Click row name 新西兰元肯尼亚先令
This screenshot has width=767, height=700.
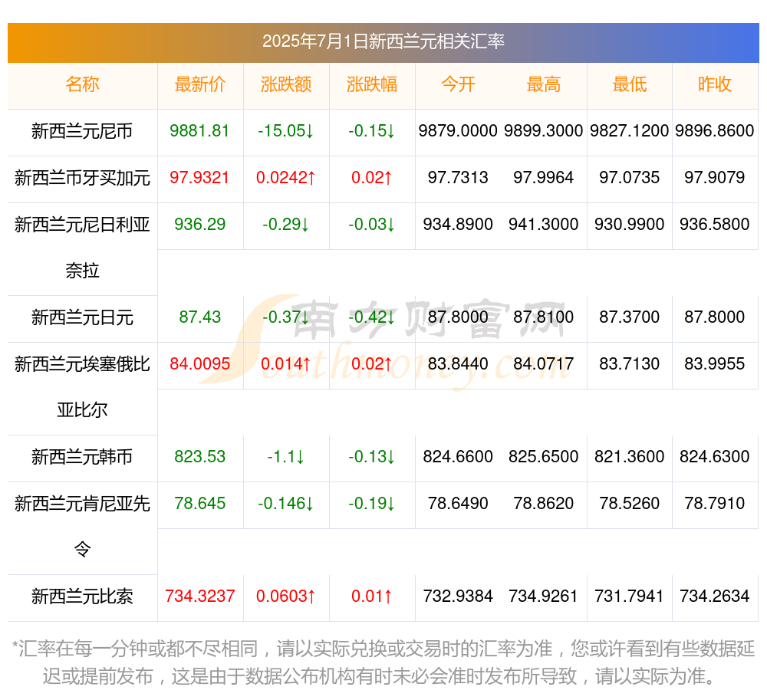82,527
